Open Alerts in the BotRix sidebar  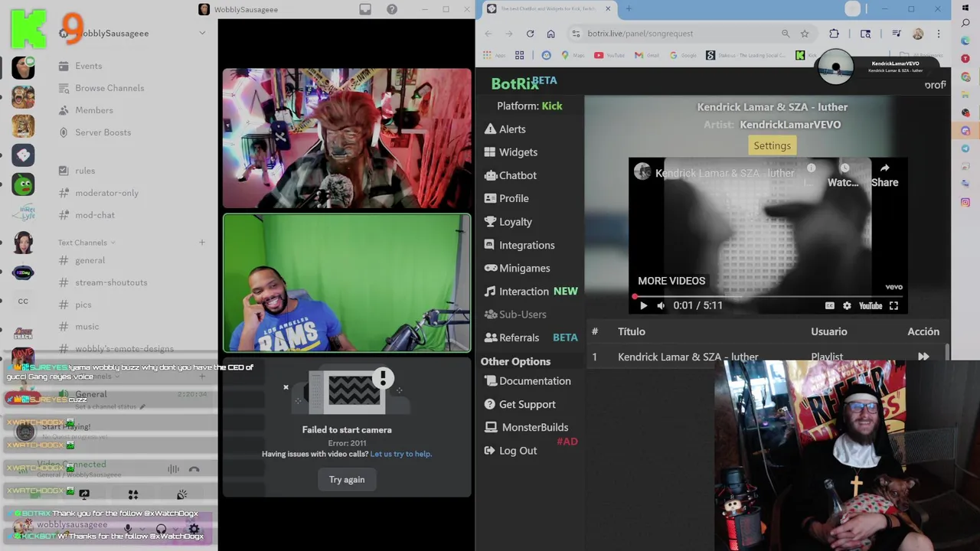pyautogui.click(x=505, y=129)
